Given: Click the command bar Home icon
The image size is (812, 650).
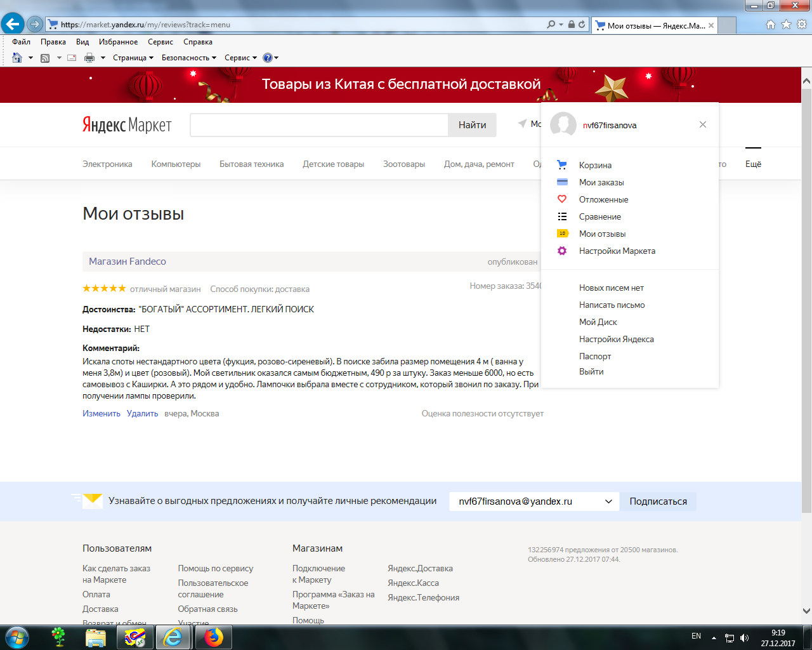Looking at the screenshot, I should pos(17,58).
